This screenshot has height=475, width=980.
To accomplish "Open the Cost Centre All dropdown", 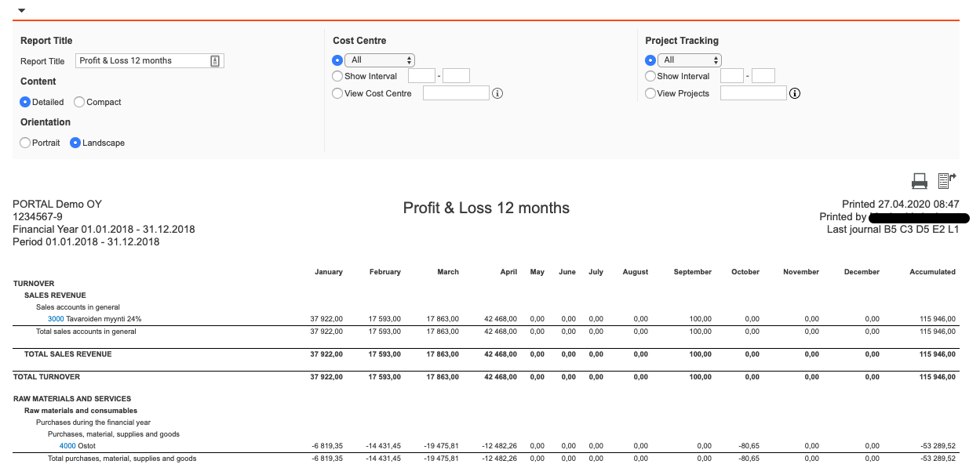I will click(x=380, y=60).
